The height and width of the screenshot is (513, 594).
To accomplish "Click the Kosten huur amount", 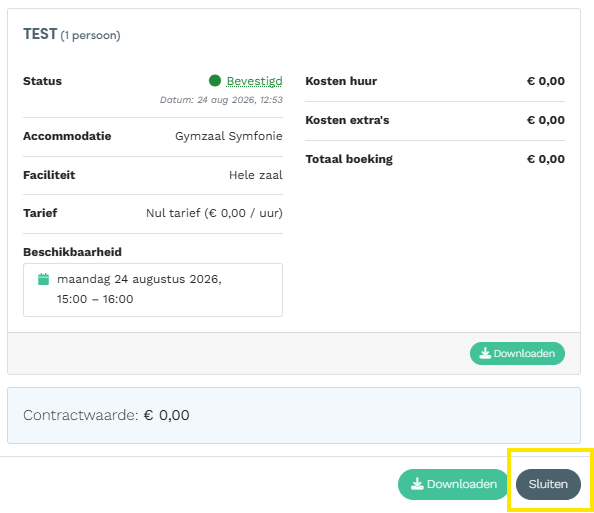I will click(x=546, y=81).
